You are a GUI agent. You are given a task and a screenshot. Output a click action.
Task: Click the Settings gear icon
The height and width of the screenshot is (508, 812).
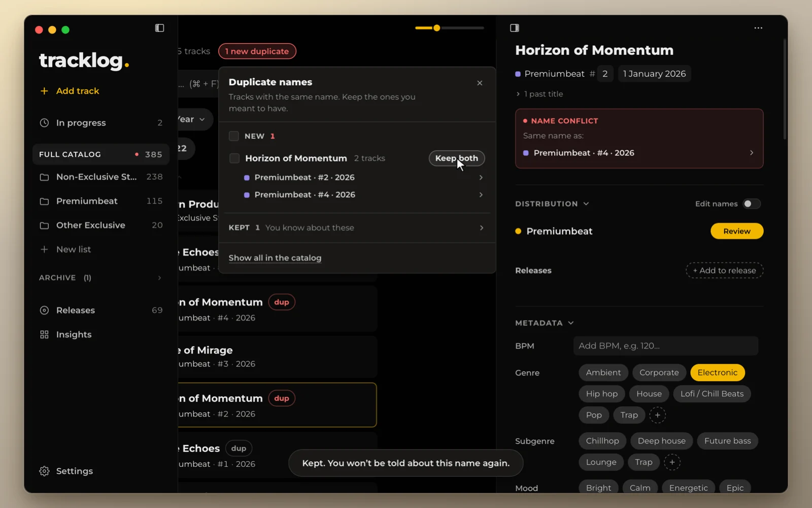point(44,471)
